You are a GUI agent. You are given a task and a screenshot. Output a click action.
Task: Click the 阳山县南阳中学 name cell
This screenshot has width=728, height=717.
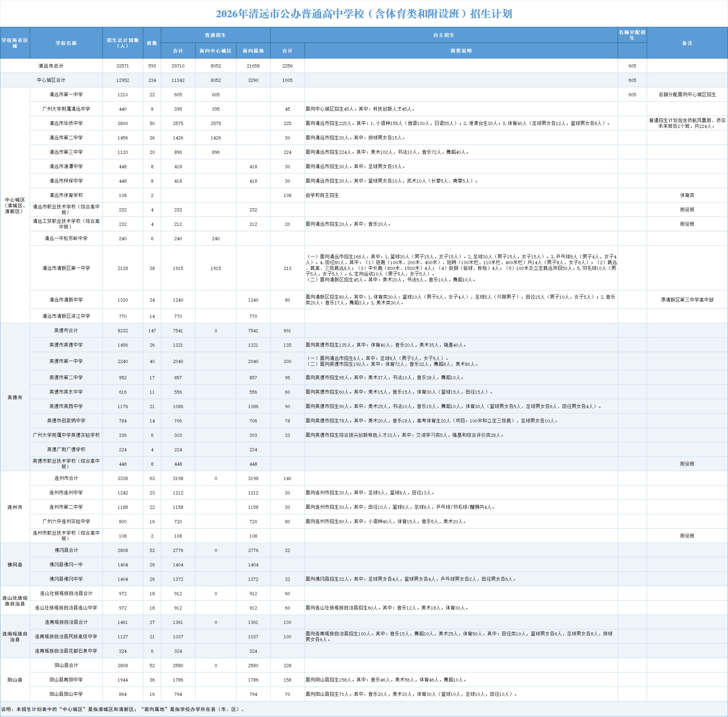click(66, 679)
